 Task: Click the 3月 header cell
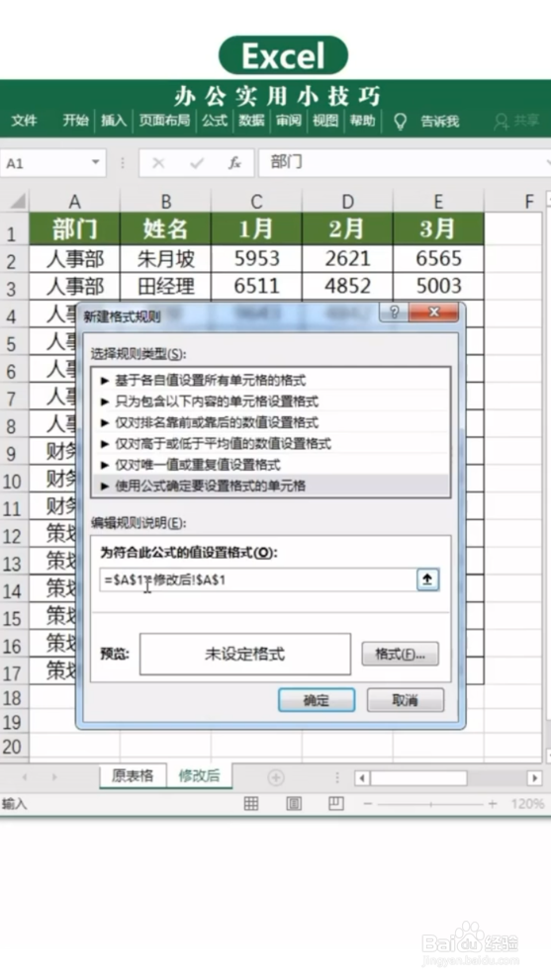click(438, 228)
